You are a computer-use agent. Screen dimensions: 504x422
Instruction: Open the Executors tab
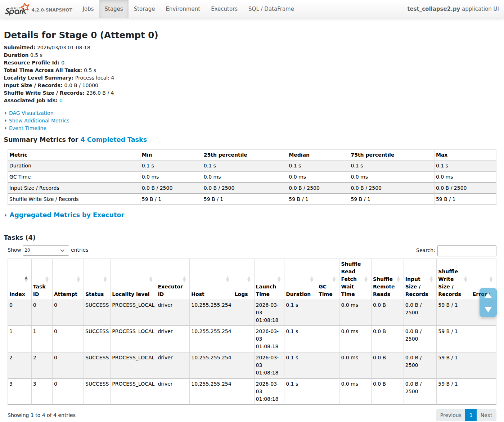(224, 9)
